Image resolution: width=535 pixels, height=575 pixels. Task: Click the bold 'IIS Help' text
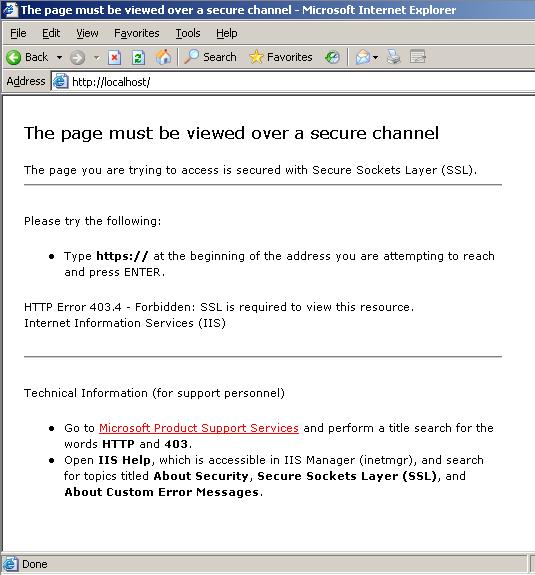125,460
